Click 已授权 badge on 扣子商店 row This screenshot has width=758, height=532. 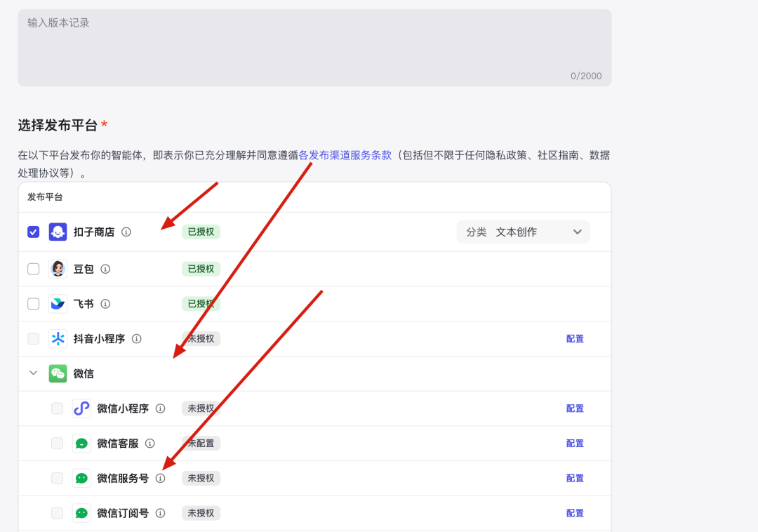click(x=201, y=232)
